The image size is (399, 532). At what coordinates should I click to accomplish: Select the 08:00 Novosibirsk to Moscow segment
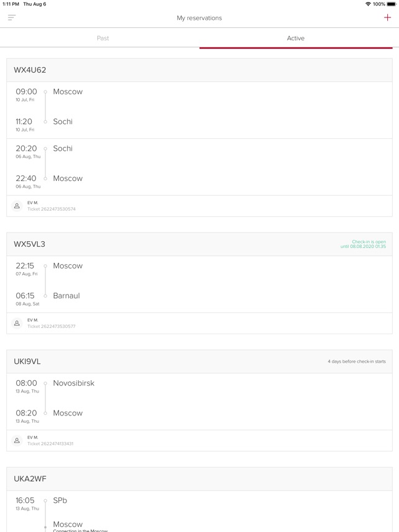point(199,402)
